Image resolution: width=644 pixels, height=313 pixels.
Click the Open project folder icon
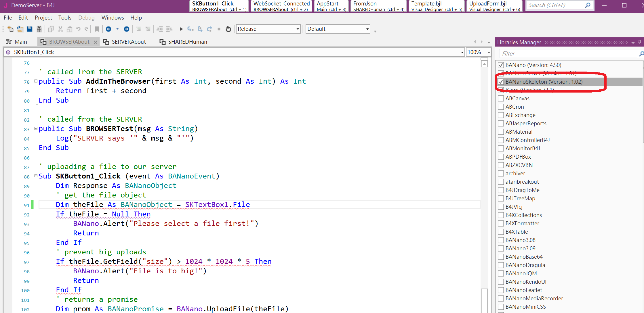click(20, 29)
